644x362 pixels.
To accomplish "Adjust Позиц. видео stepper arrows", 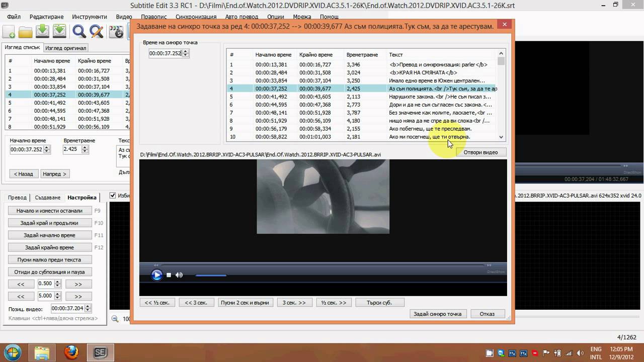I will click(88, 309).
